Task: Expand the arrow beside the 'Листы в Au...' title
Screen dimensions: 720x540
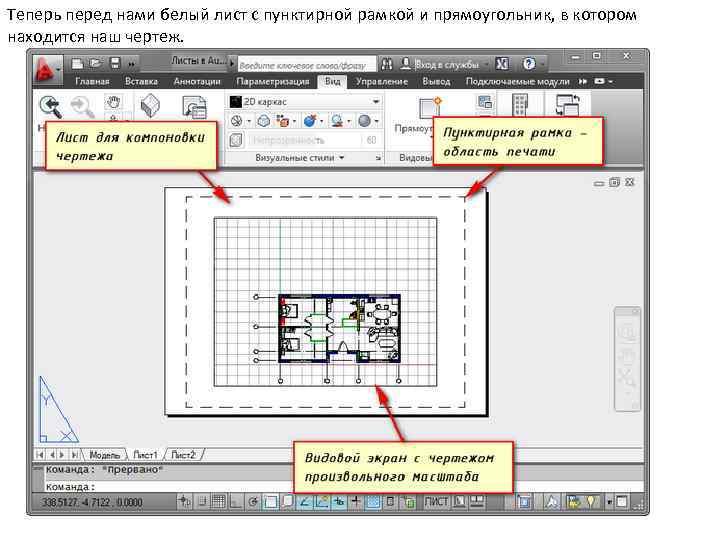Action: 232,63
